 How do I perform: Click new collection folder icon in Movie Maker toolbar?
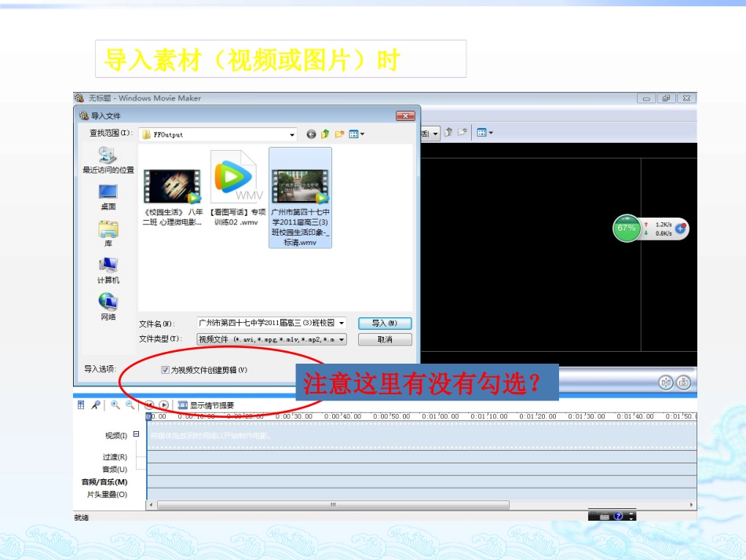click(x=462, y=133)
